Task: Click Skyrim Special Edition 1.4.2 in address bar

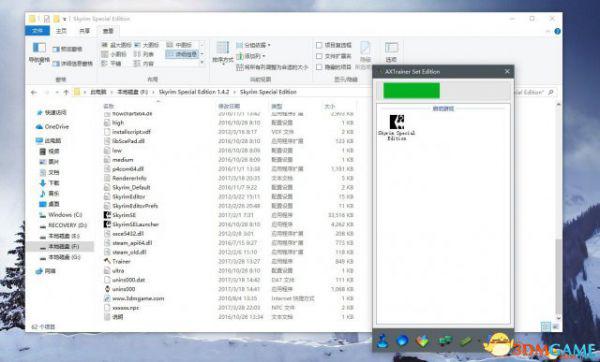Action: (194, 92)
